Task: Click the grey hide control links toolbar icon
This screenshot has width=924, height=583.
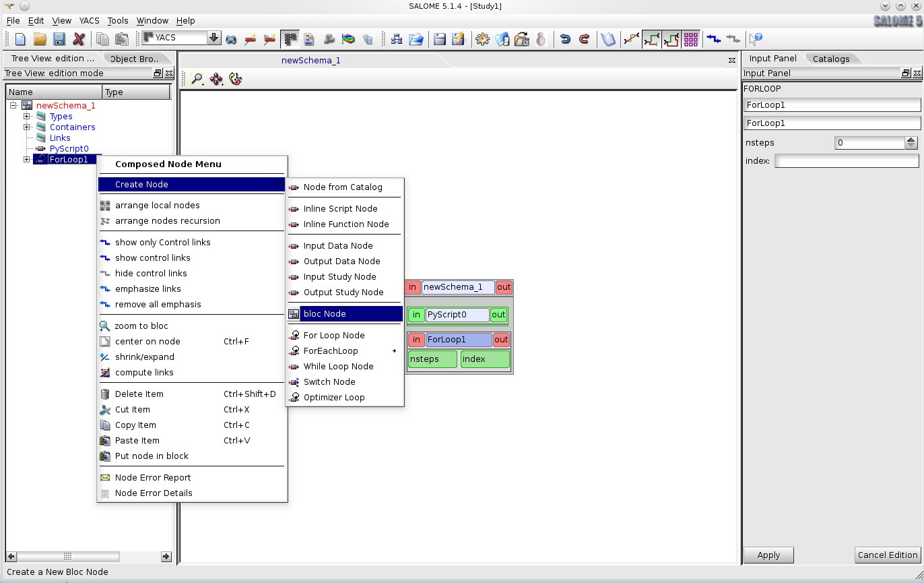Action: 733,39
